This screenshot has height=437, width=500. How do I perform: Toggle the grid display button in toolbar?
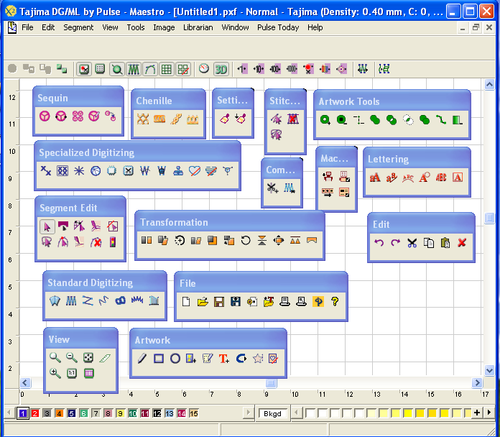coord(166,69)
